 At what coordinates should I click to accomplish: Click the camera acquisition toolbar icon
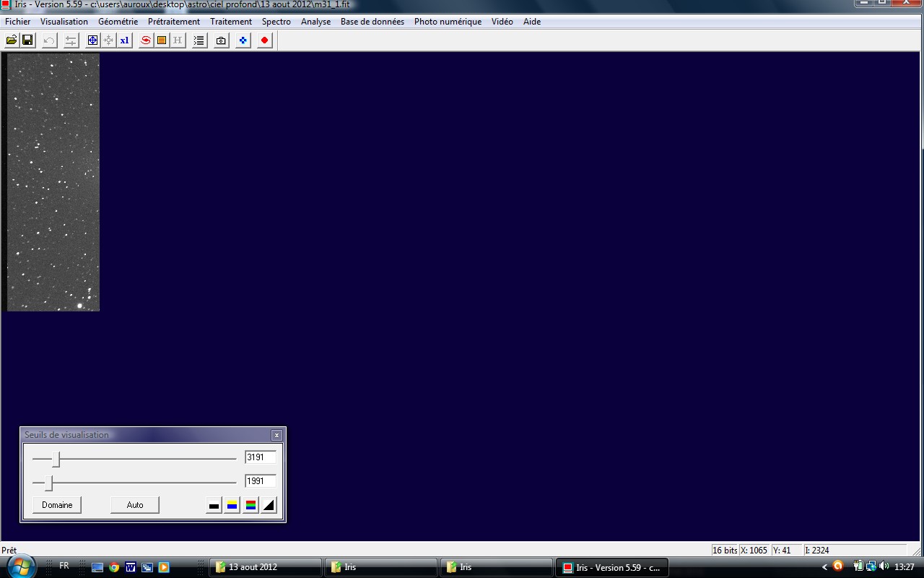tap(221, 40)
